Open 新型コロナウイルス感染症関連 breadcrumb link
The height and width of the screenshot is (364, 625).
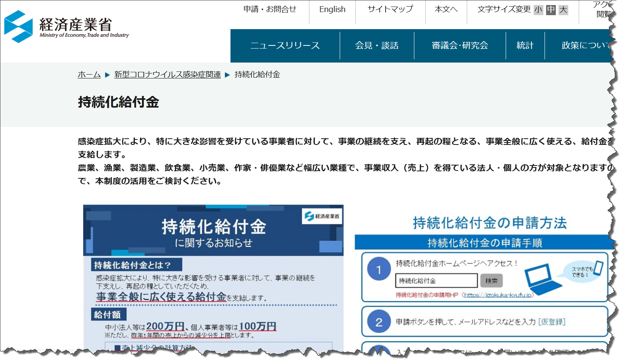tap(168, 75)
